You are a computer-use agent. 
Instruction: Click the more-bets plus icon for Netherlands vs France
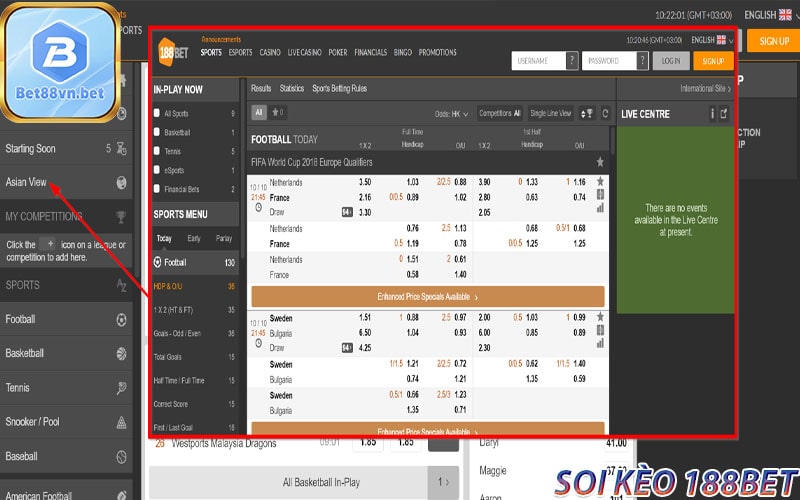[x=601, y=194]
